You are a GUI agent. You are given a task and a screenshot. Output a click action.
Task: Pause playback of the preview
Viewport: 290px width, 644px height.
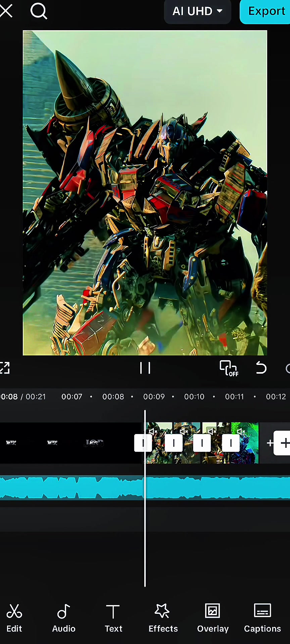point(145,368)
